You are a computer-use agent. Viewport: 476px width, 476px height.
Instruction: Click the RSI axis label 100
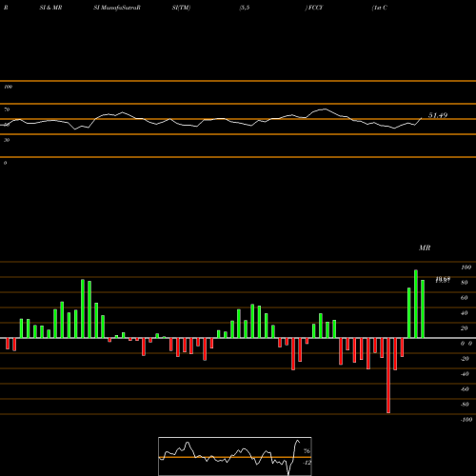point(8,87)
